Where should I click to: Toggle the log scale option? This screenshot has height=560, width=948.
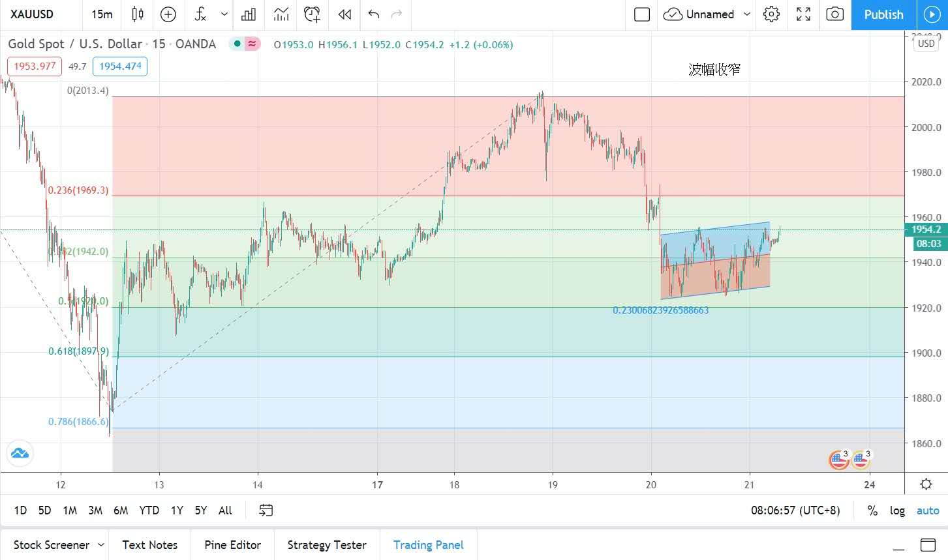click(897, 510)
